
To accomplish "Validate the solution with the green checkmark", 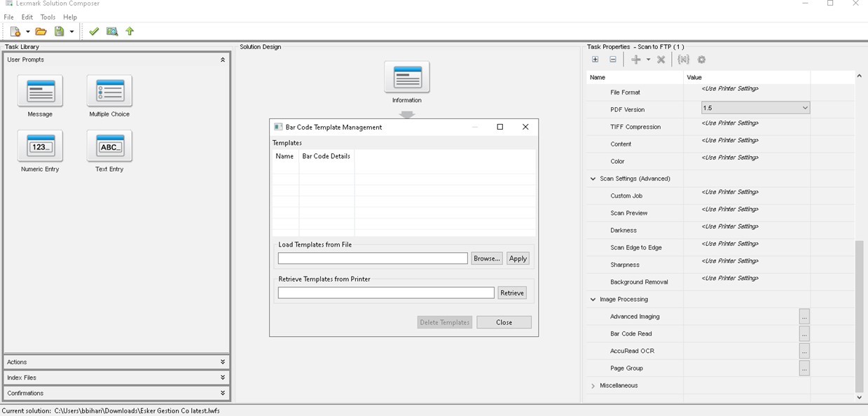I will (94, 32).
